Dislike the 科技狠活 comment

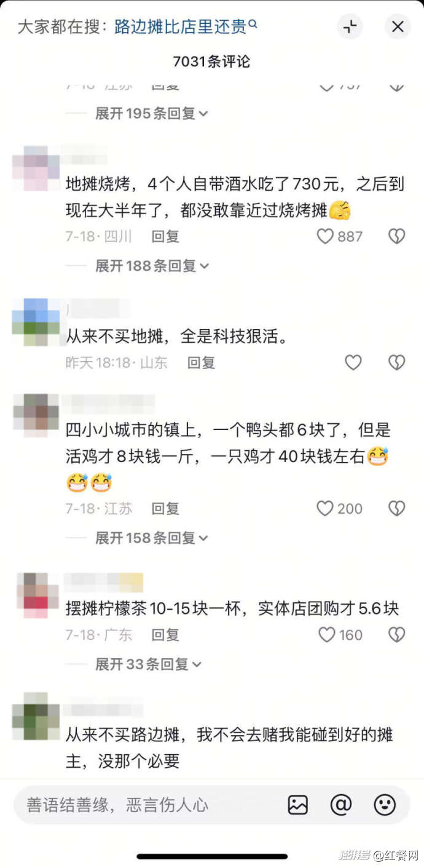[397, 363]
